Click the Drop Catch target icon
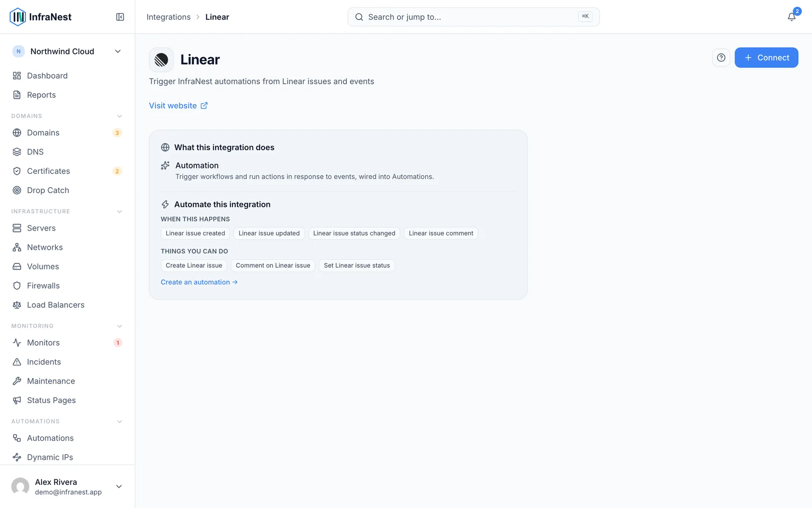This screenshot has height=508, width=812. coord(17,190)
